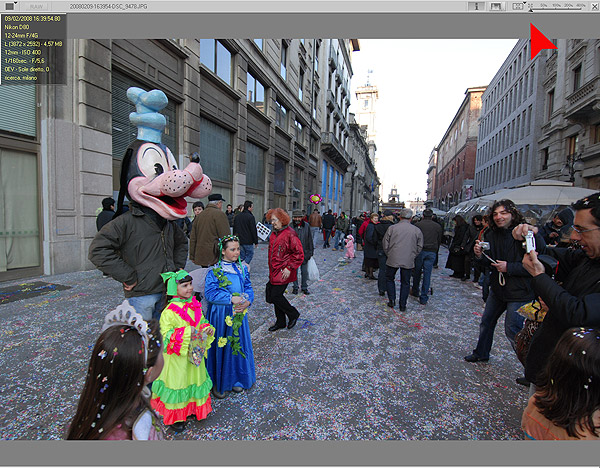Click the 12mm - ISO 400 line
The width and height of the screenshot is (600, 468).
point(23,52)
